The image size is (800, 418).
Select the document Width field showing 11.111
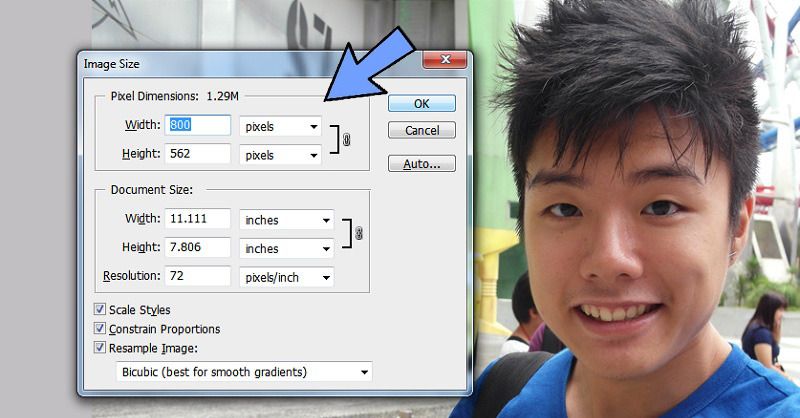tap(198, 219)
